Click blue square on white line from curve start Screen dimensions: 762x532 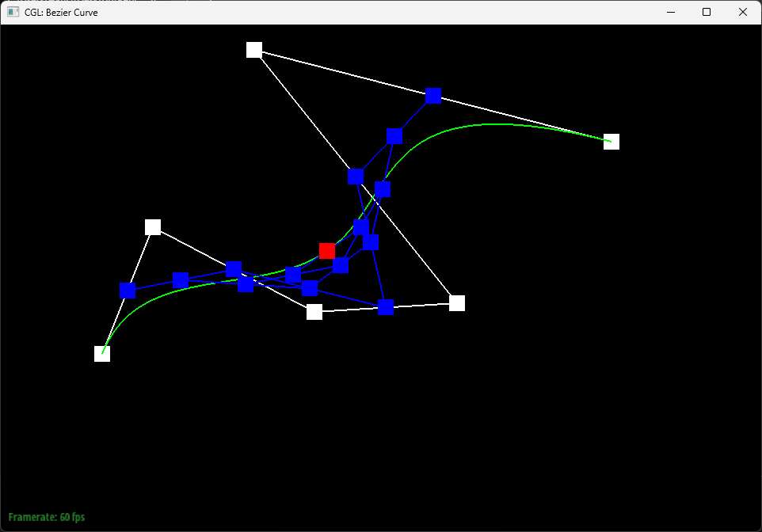[128, 291]
